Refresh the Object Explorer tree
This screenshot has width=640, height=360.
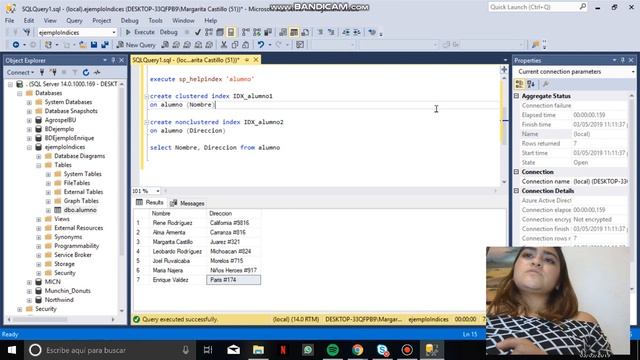(x=86, y=73)
